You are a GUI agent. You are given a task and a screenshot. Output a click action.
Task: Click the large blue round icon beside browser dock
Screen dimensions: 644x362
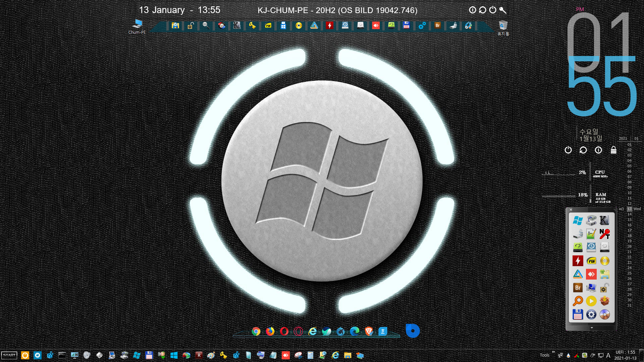[413, 331]
